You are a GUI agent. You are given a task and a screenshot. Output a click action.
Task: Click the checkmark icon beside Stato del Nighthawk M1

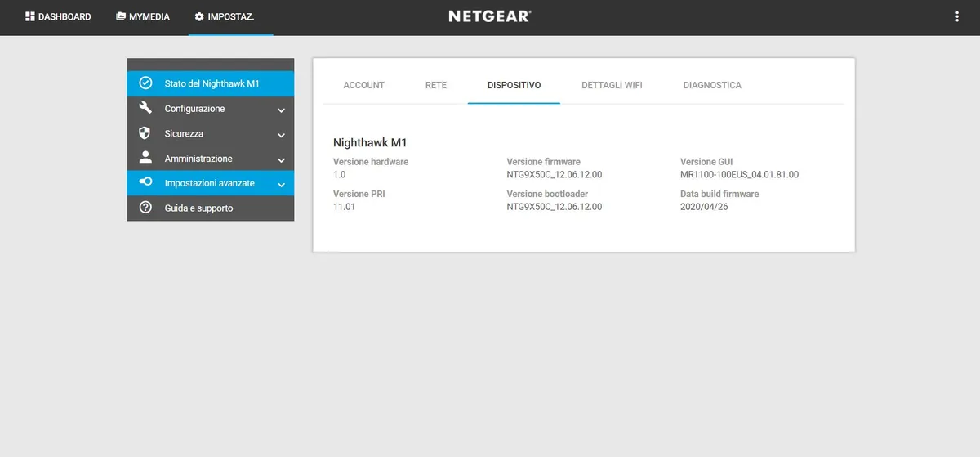[146, 83]
